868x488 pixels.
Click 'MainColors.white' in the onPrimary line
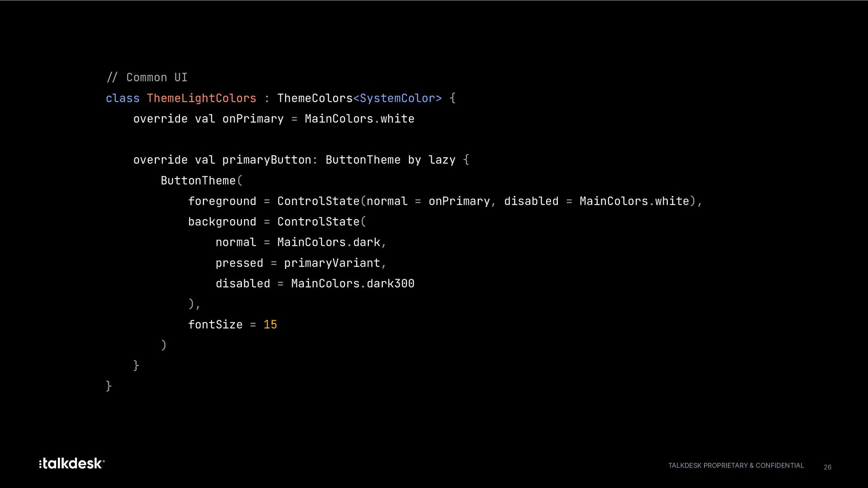[359, 119]
